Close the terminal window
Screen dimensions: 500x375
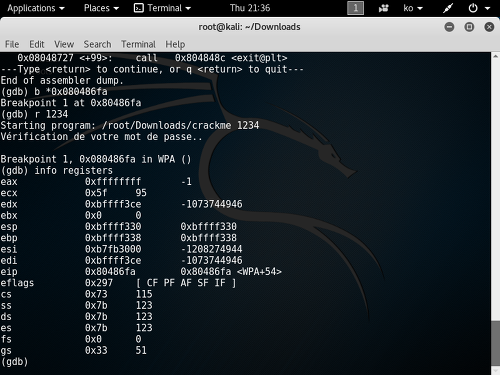click(x=489, y=27)
